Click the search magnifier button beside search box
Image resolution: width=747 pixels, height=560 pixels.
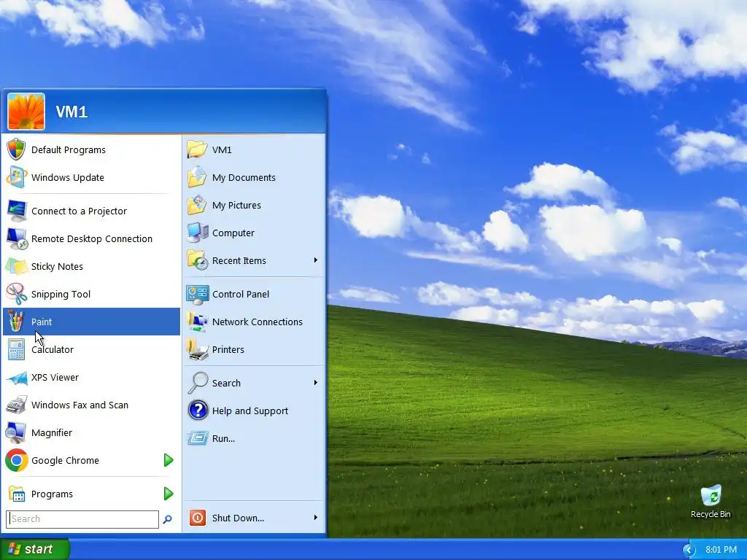tap(167, 519)
